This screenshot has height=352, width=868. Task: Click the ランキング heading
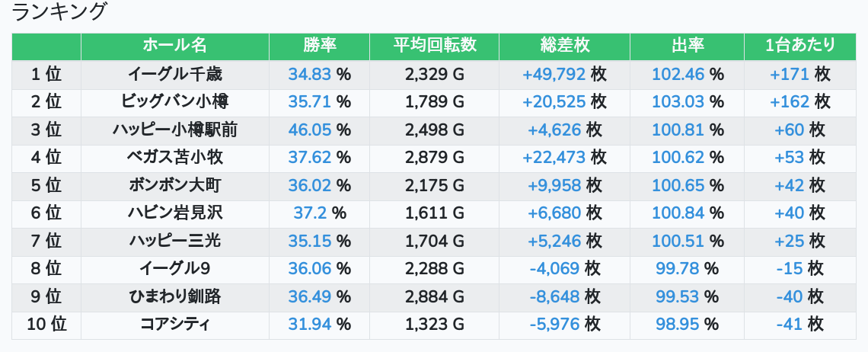(59, 12)
